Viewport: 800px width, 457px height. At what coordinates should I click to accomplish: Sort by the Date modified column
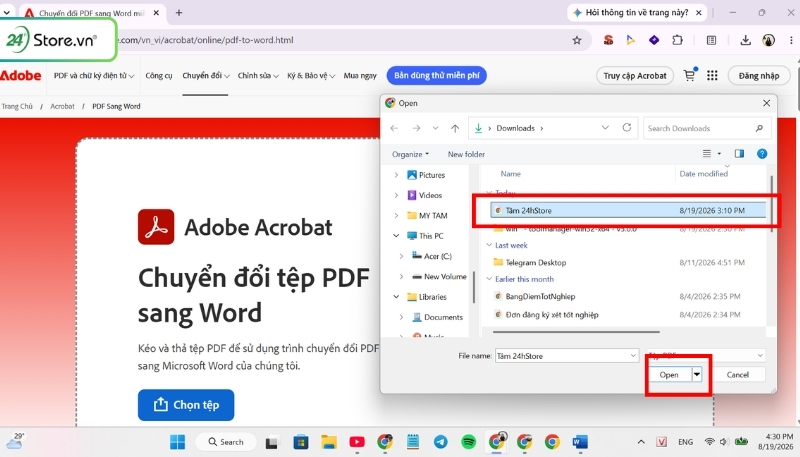[703, 174]
